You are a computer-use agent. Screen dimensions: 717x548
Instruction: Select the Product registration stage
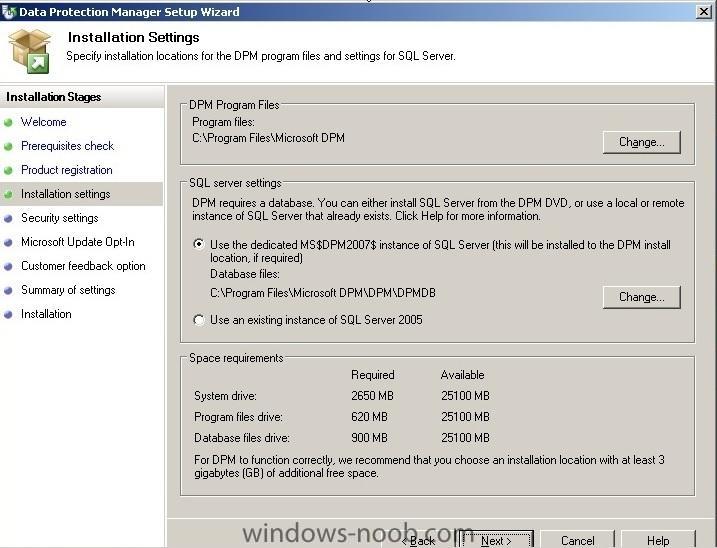pos(67,170)
